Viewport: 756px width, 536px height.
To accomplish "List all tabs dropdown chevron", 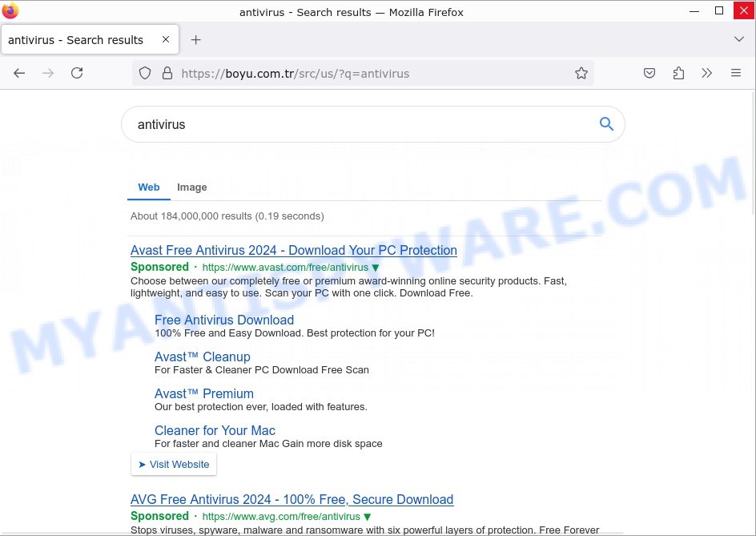I will [x=739, y=39].
